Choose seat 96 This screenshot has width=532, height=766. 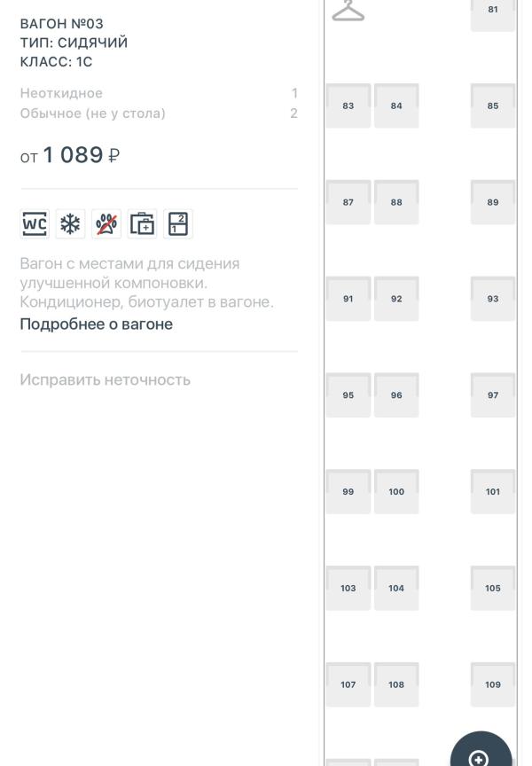tap(396, 396)
